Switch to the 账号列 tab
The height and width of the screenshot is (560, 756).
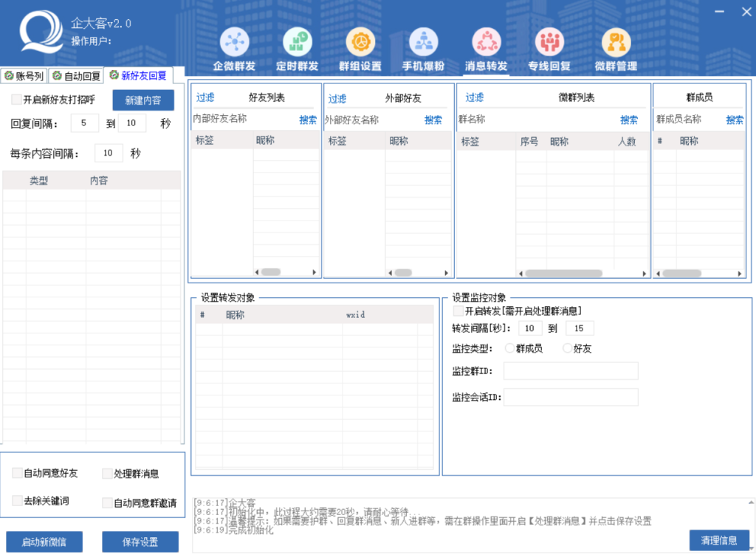(x=24, y=75)
